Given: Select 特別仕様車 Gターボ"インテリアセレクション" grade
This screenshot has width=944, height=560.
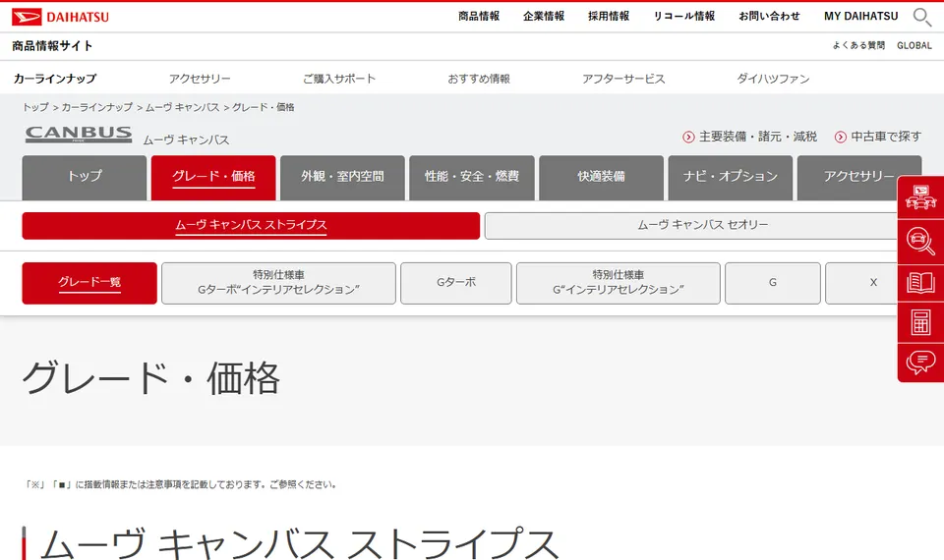Looking at the screenshot, I should pyautogui.click(x=278, y=283).
